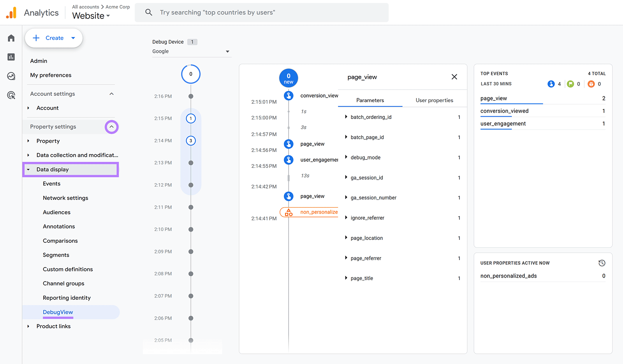Screen dimensions: 623x364
Task: Expand the ga_session_id parameter
Action: tap(346, 178)
